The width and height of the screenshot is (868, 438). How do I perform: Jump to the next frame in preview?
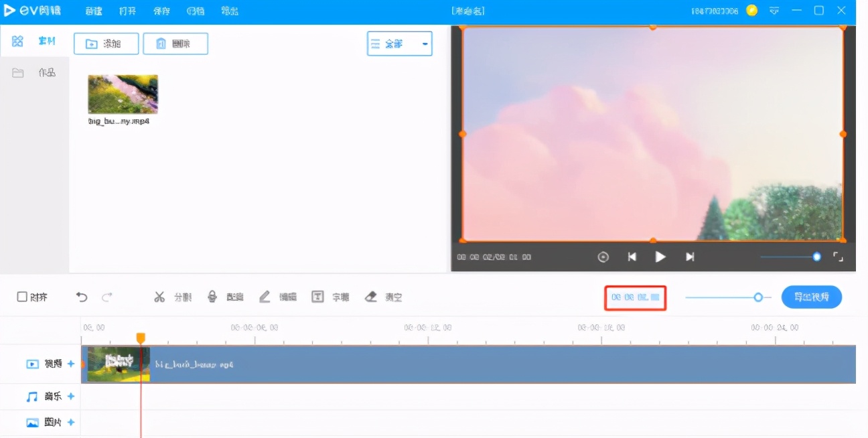(x=689, y=257)
